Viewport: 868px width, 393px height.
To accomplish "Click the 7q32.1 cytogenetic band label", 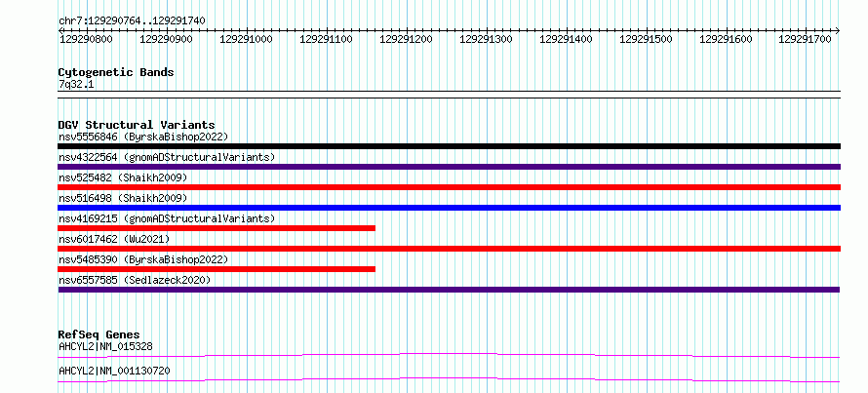I will [76, 85].
